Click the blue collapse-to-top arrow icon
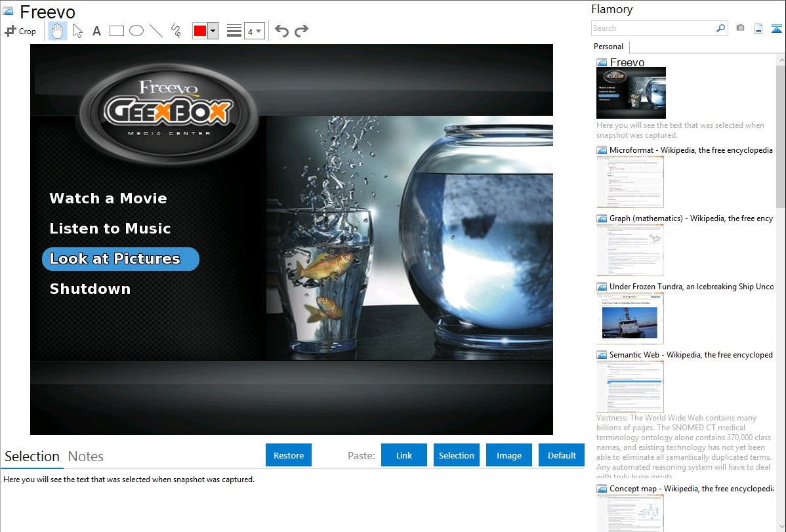 pos(776,28)
